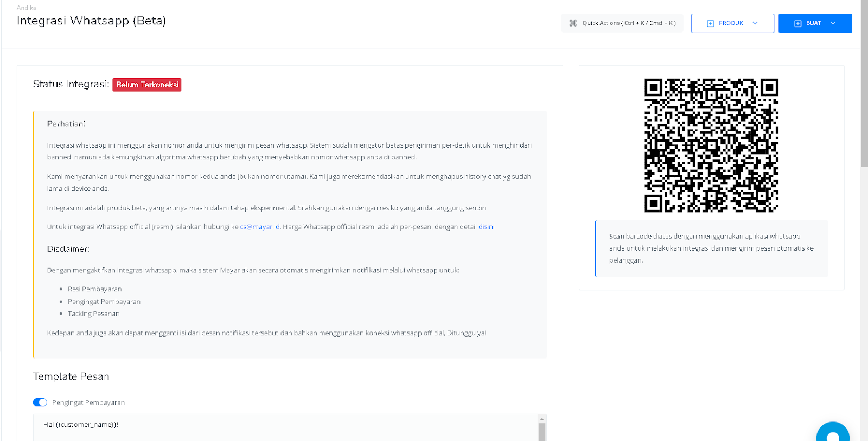Click the command key icon in Quick Actions
Screen dimensions: 868x441
[x=573, y=23]
